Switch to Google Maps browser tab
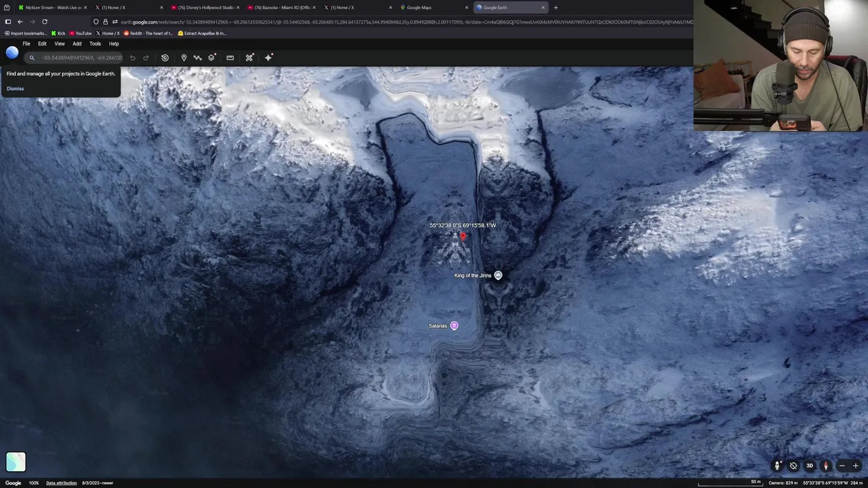 pos(434,7)
